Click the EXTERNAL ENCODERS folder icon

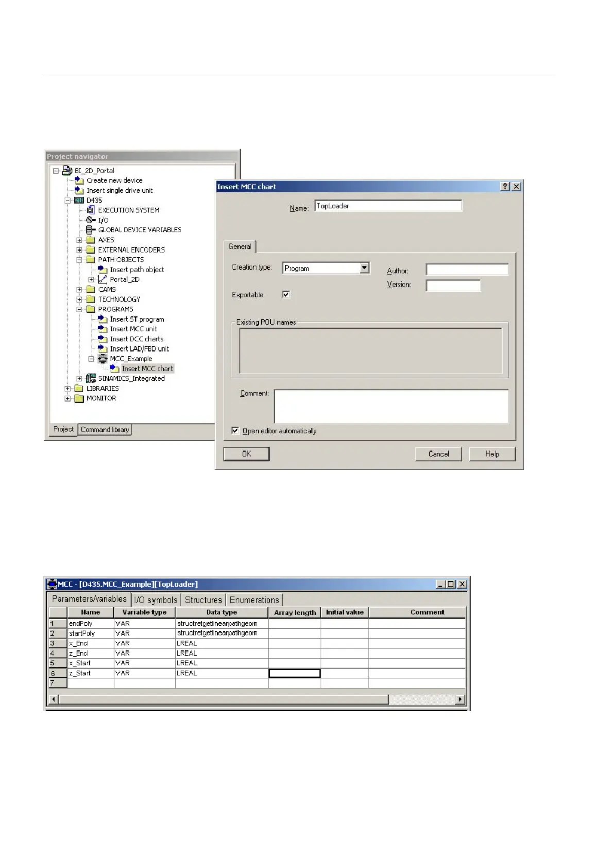click(91, 250)
